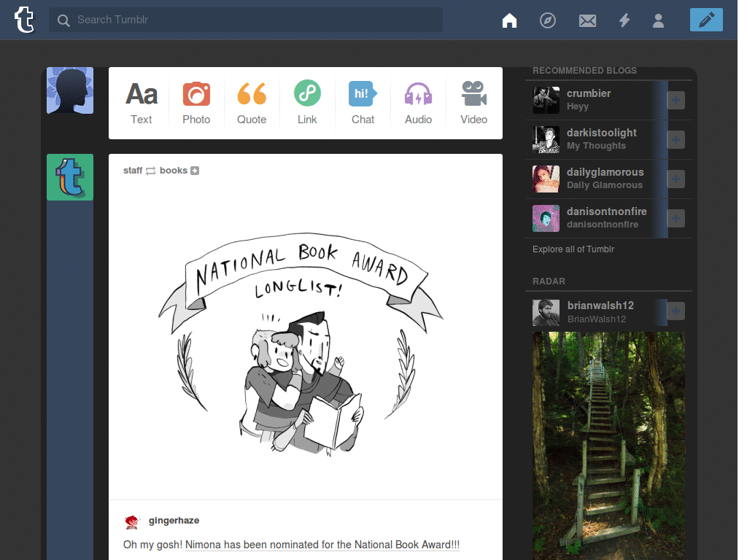Image resolution: width=747 pixels, height=560 pixels.
Task: Open the books blog link
Action: 174,171
